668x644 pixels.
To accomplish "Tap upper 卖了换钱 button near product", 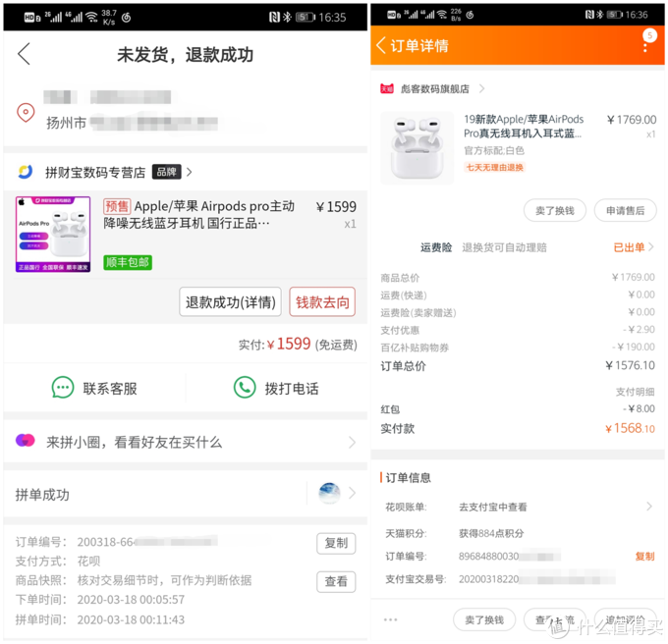I will (x=555, y=210).
